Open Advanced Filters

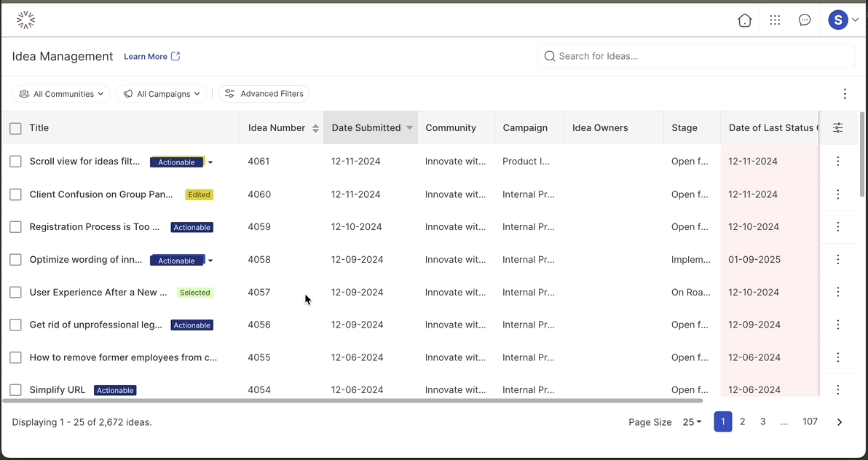264,94
